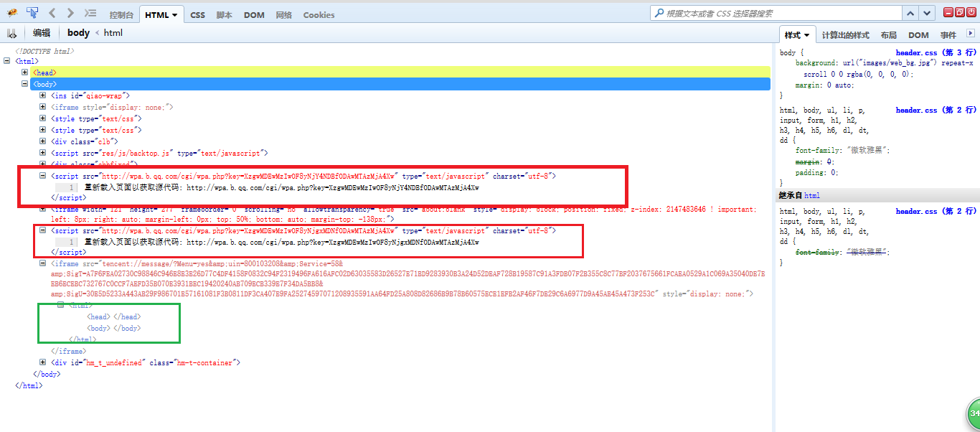Switch to the CSS tab
Viewport: 980px width, 432px height.
197,15
